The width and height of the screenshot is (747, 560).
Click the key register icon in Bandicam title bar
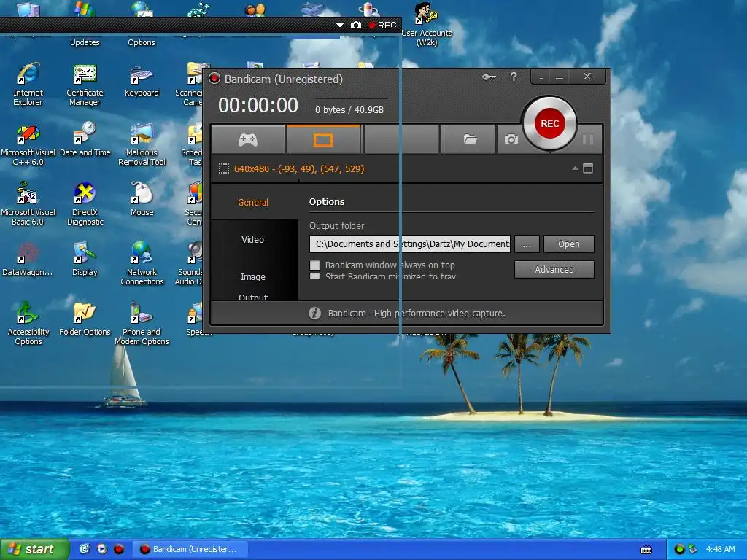pyautogui.click(x=489, y=77)
